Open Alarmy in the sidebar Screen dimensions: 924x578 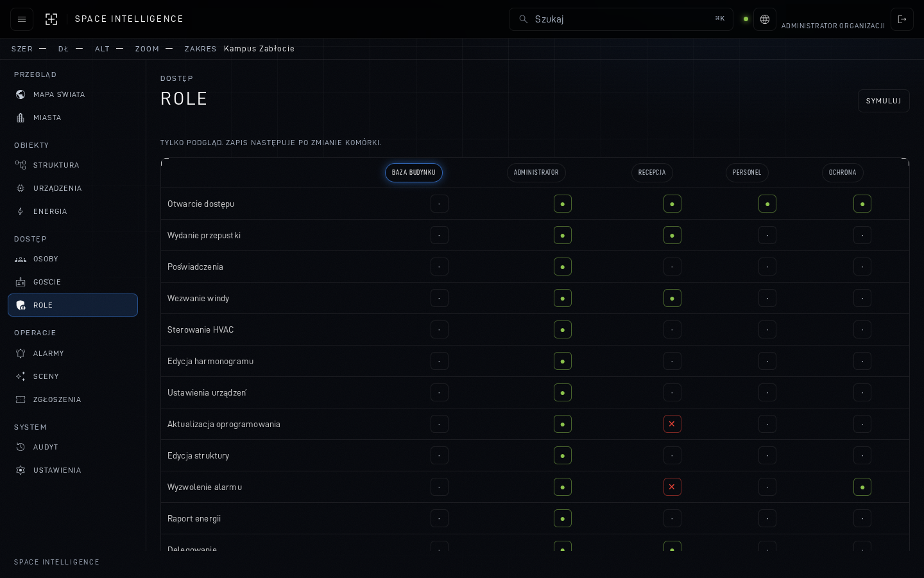click(73, 353)
